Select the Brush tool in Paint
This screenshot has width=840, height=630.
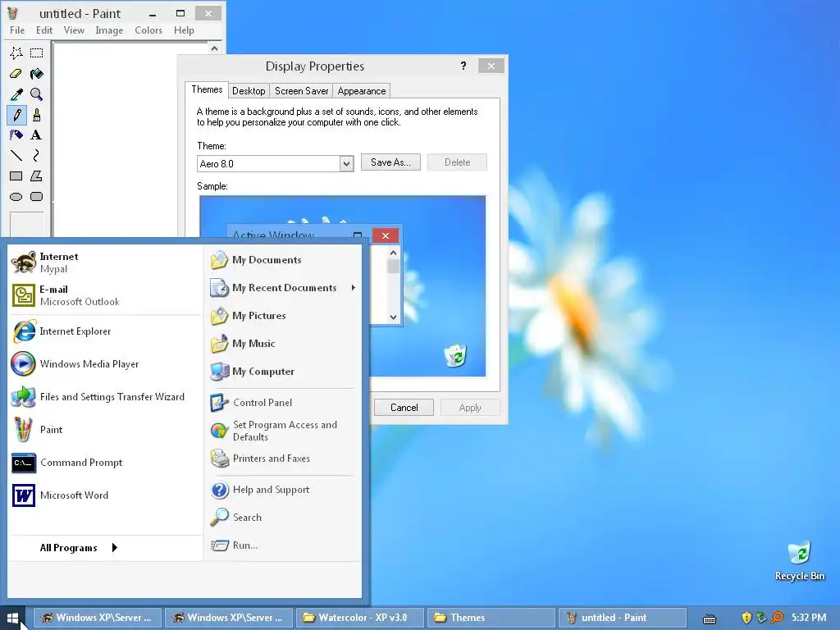pos(36,115)
